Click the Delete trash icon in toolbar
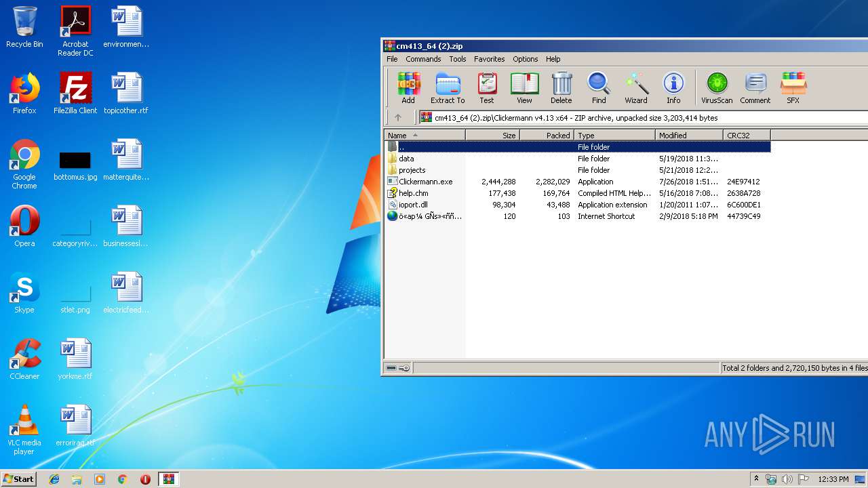This screenshot has width=868, height=488. coord(561,88)
